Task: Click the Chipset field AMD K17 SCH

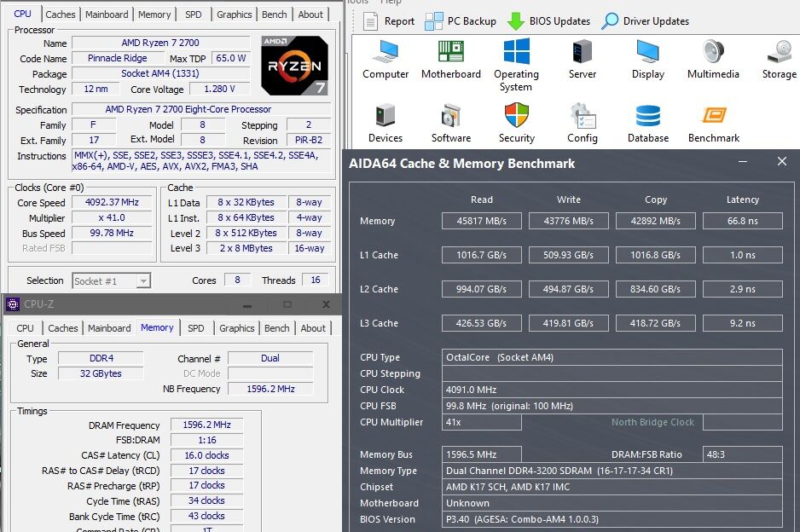Action: coord(612,487)
